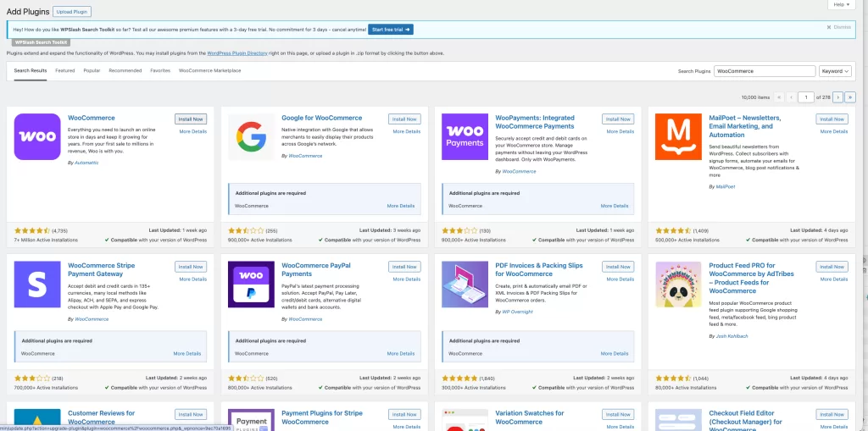This screenshot has height=431, width=868.
Task: Click the MailPoet author link
Action: [726, 187]
